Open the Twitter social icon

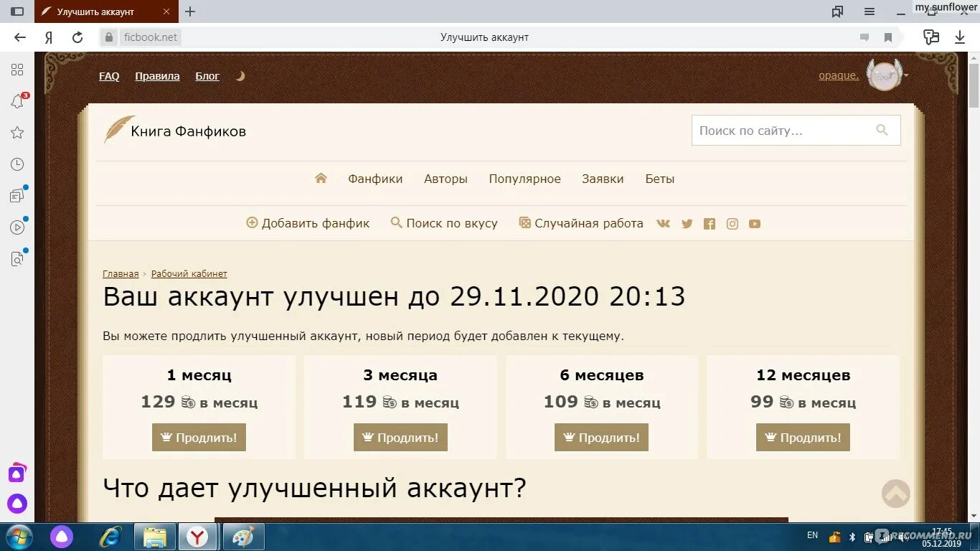pyautogui.click(x=687, y=224)
